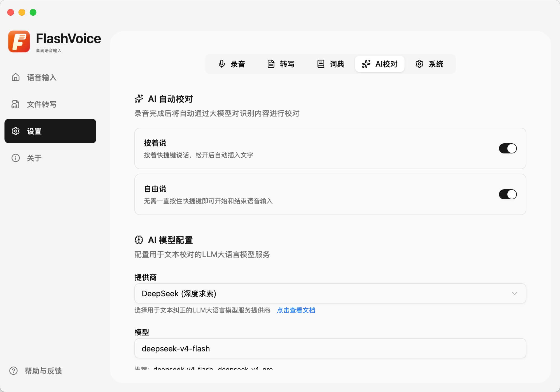Click the audio file icon beside 文件转写
The image size is (560, 392).
pos(16,104)
